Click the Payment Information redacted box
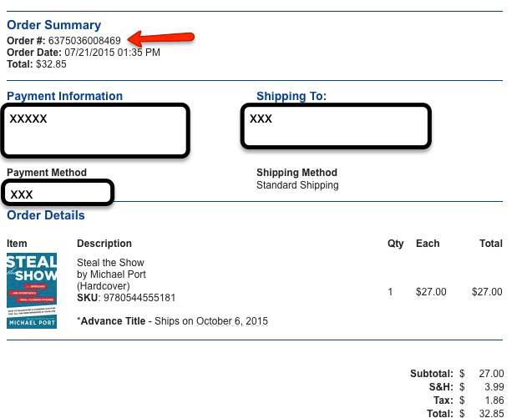 tap(95, 130)
